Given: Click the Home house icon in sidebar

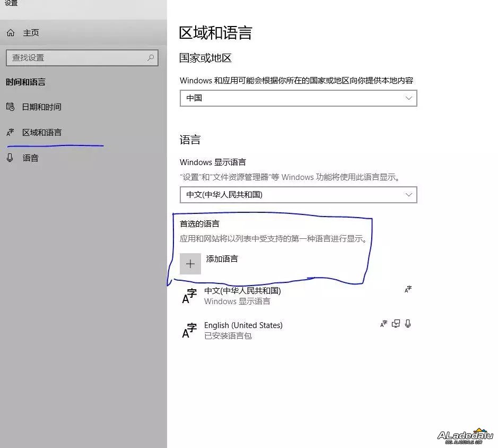Looking at the screenshot, I should tap(11, 32).
